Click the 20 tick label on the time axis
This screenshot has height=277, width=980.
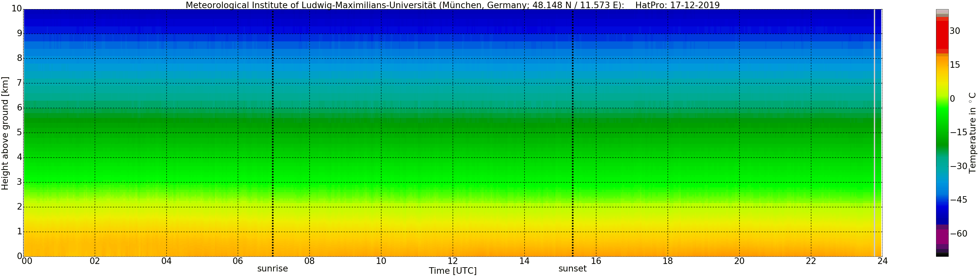click(x=739, y=261)
